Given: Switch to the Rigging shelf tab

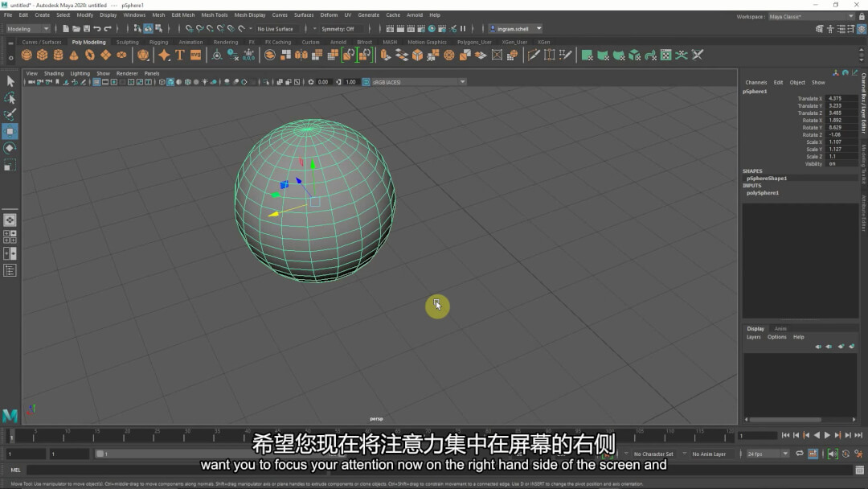Looking at the screenshot, I should (x=158, y=42).
